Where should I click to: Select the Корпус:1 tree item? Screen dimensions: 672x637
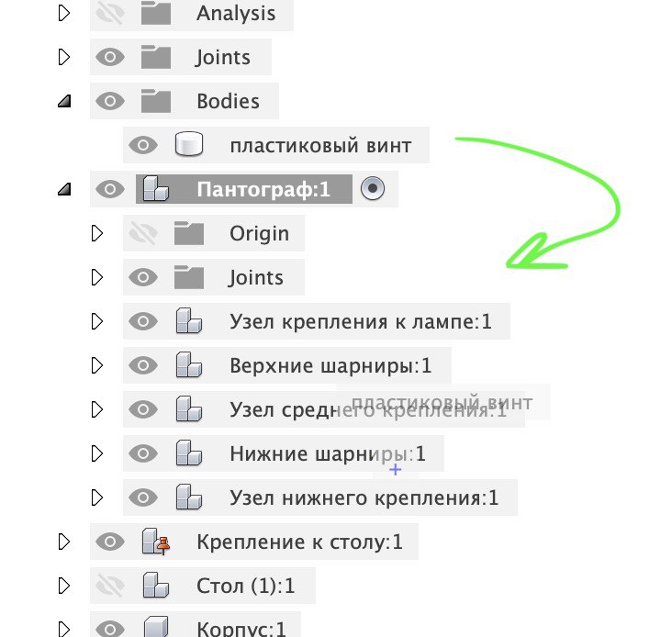click(241, 629)
